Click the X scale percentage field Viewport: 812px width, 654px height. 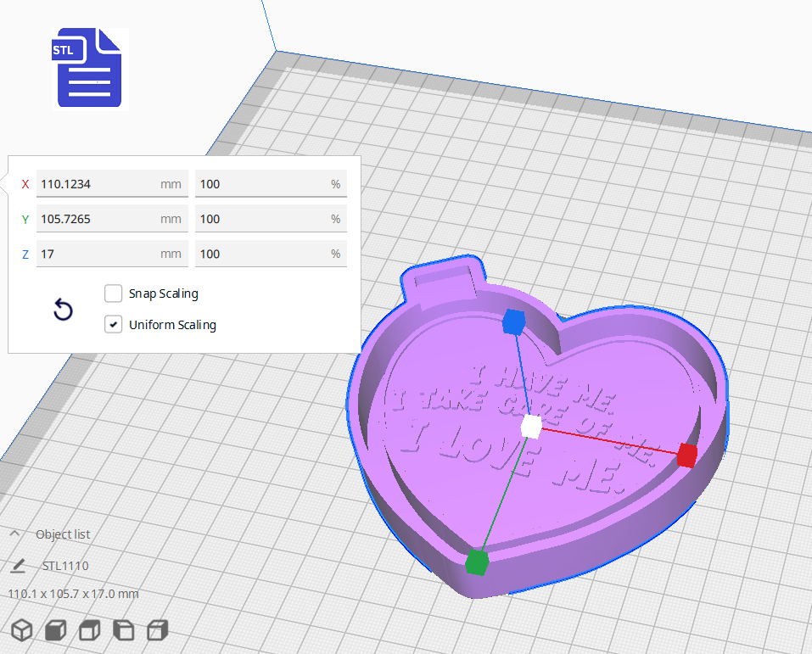[270, 184]
